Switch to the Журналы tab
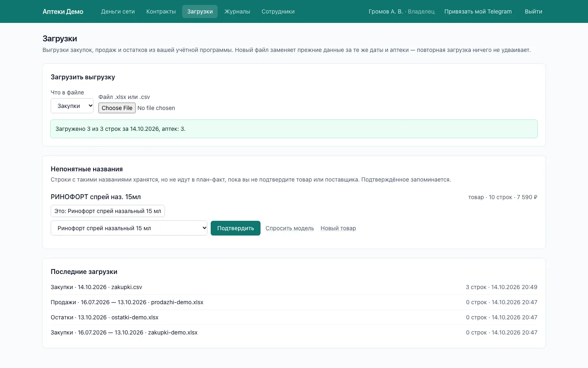Viewport: 588px width, 368px height. [237, 11]
